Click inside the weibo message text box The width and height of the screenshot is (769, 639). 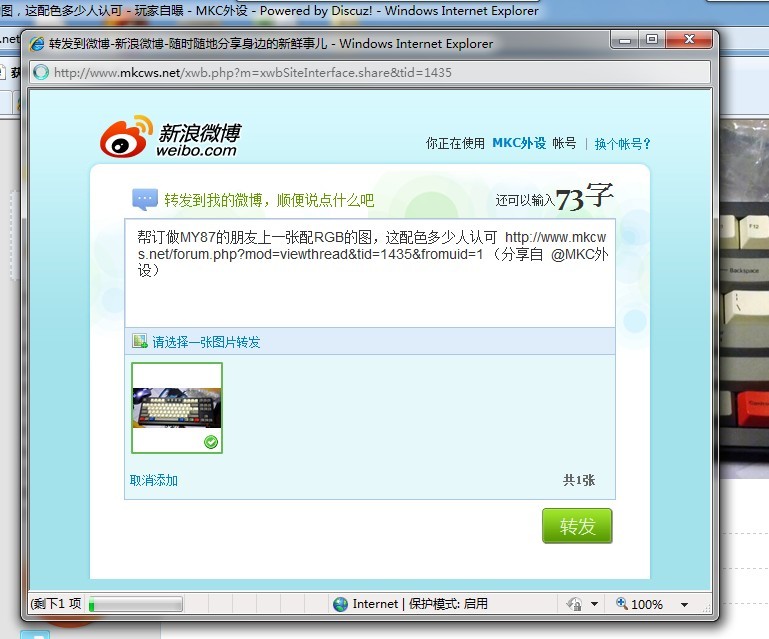click(x=370, y=273)
